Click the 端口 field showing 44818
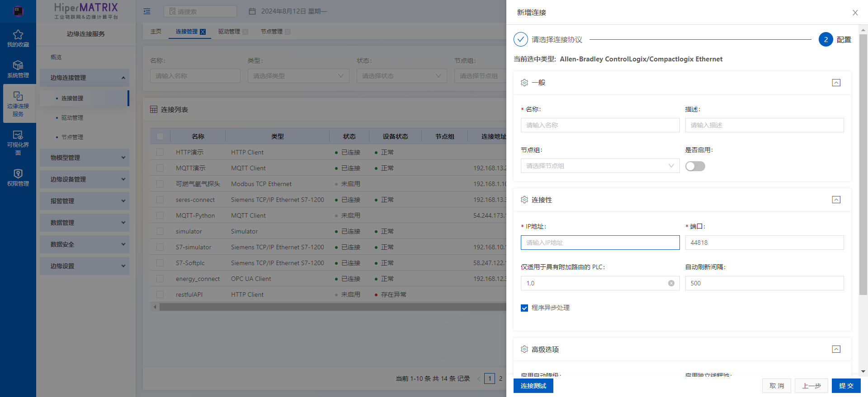The image size is (868, 397). coord(764,243)
